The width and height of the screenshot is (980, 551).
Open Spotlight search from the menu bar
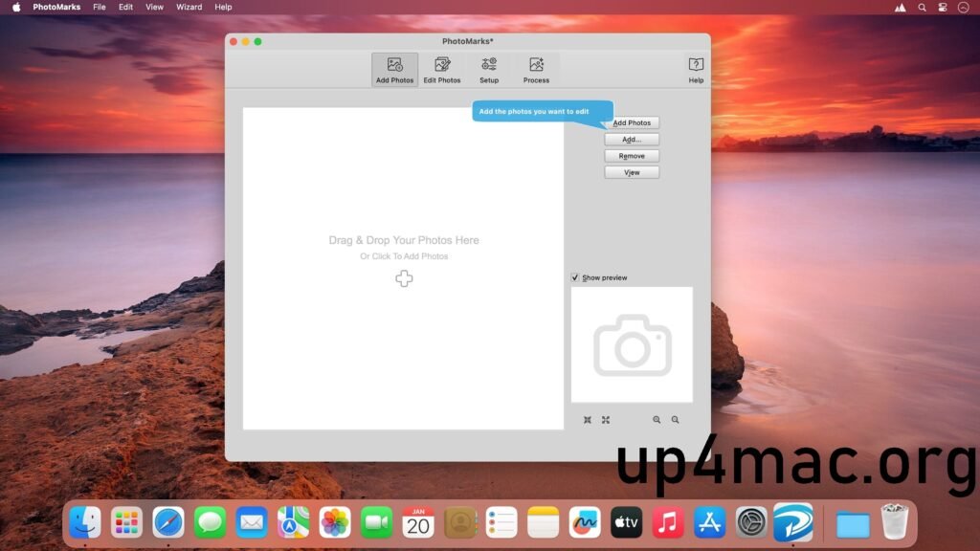click(x=921, y=7)
